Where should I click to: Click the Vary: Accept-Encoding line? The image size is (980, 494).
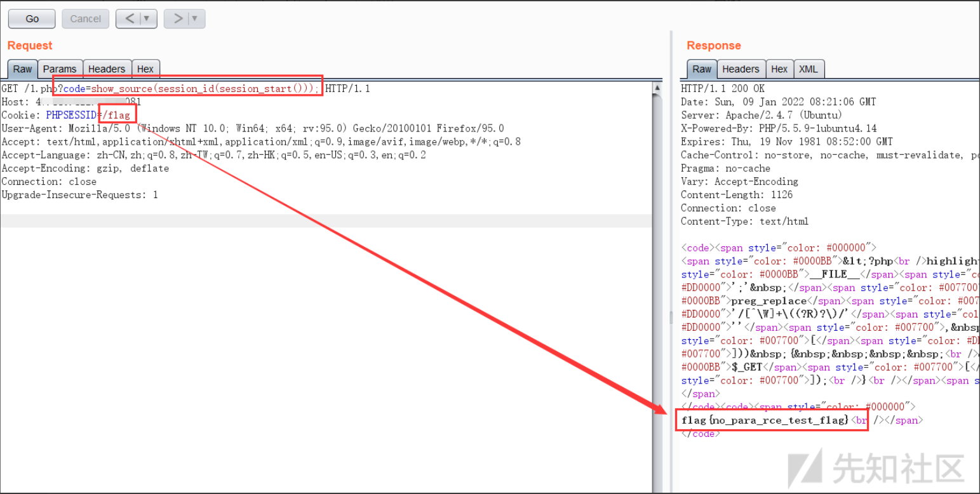739,182
